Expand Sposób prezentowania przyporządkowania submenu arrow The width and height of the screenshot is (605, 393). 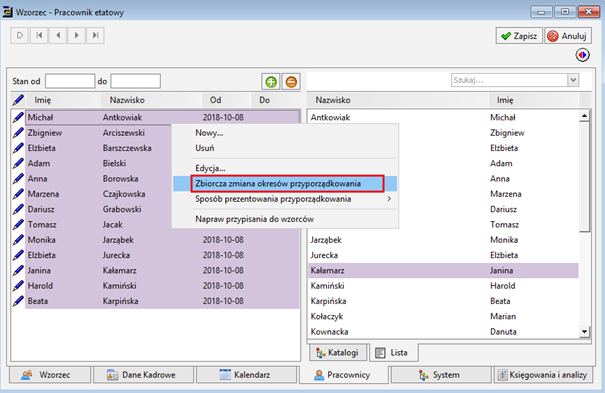tap(389, 199)
